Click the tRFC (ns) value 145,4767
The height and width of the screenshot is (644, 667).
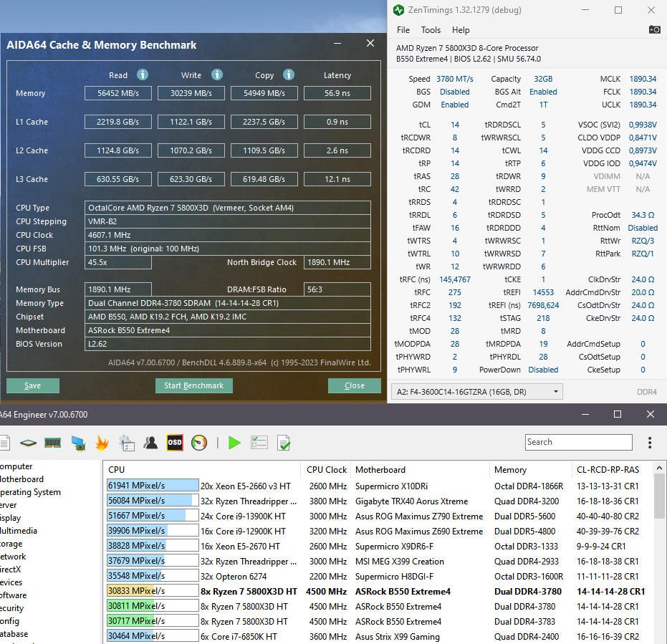(455, 279)
